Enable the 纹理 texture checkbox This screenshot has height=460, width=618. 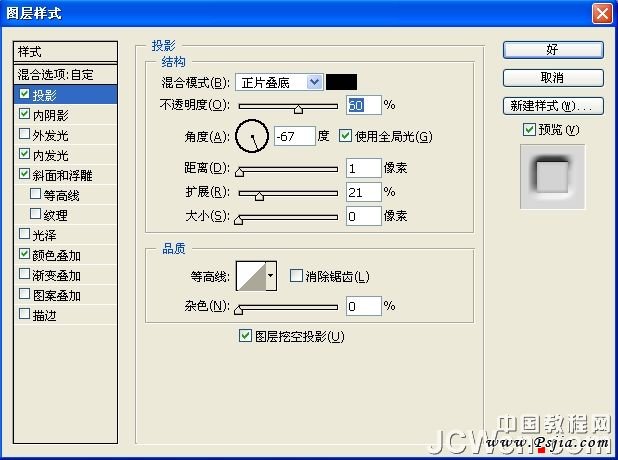[35, 214]
